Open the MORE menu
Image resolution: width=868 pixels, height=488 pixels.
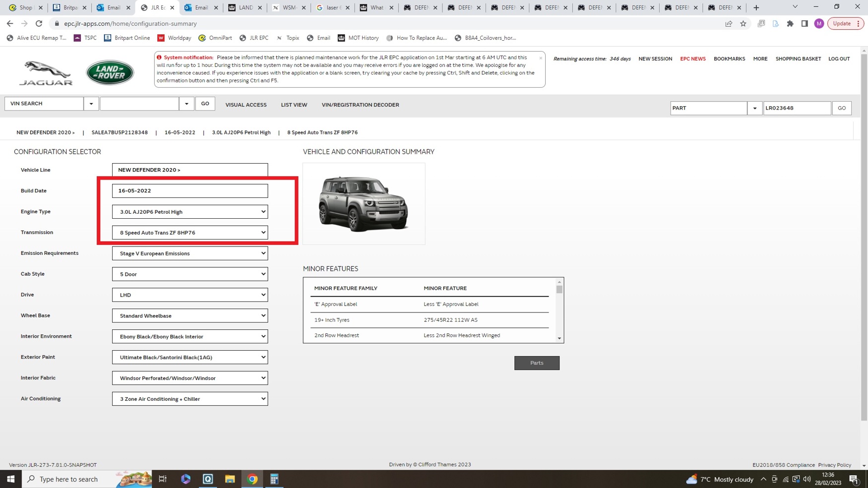pyautogui.click(x=760, y=59)
